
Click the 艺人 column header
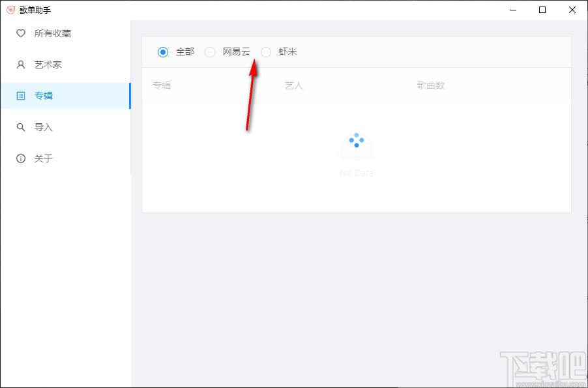click(x=293, y=85)
